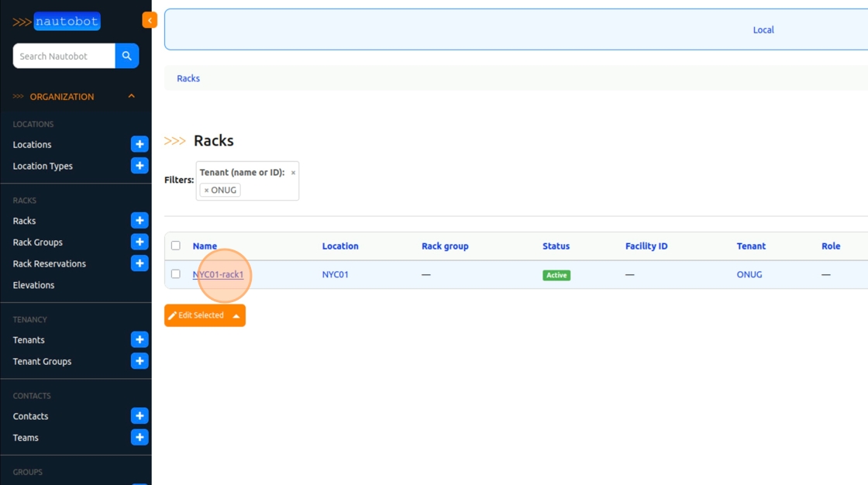Open the NYC01 location link

(x=335, y=274)
